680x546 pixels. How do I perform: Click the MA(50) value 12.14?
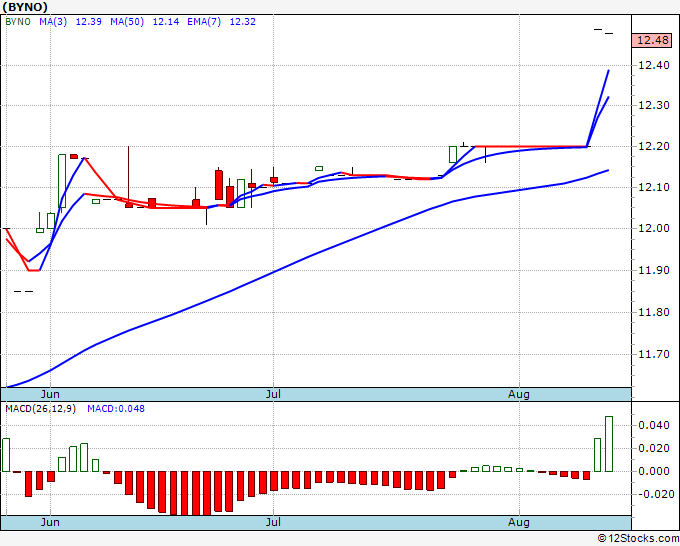pos(166,22)
